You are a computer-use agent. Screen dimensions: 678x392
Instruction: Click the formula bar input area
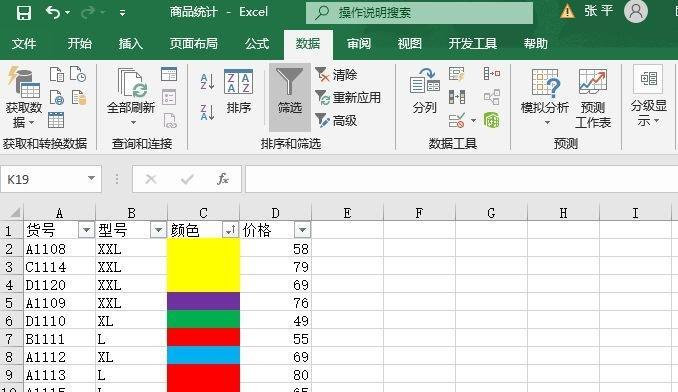pos(461,179)
